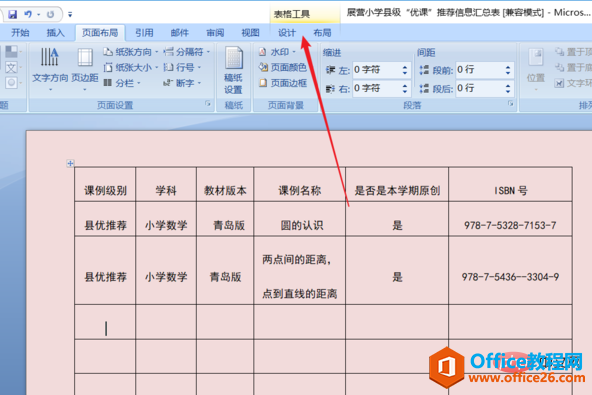592x395 pixels.
Task: Switch to the 插入 tab
Action: tap(56, 33)
